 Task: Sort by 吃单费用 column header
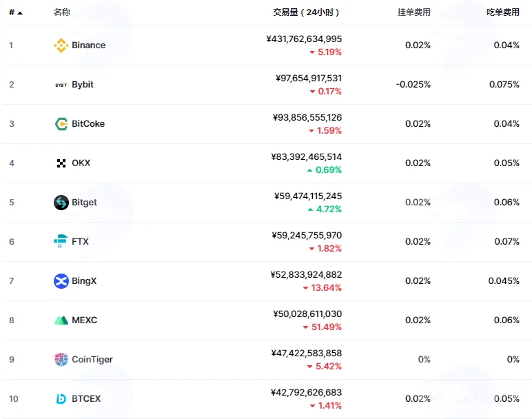pos(503,12)
